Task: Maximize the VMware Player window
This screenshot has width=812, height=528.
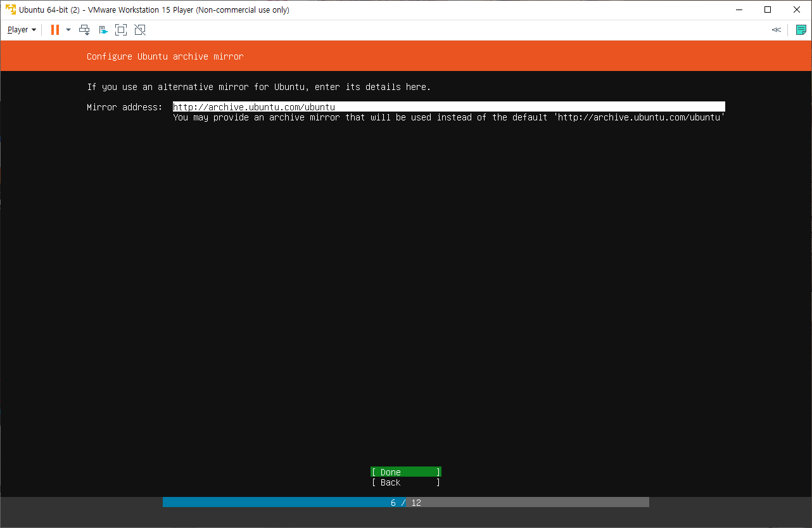Action: pyautogui.click(x=768, y=10)
